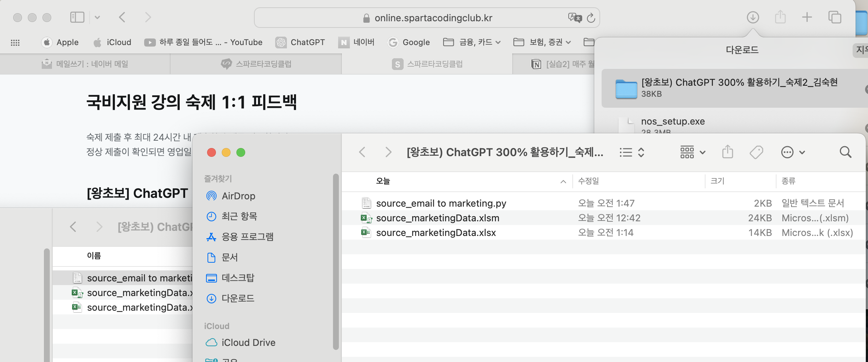The image size is (868, 362).
Task: Click the .py file icon in front Finder
Action: (x=366, y=203)
